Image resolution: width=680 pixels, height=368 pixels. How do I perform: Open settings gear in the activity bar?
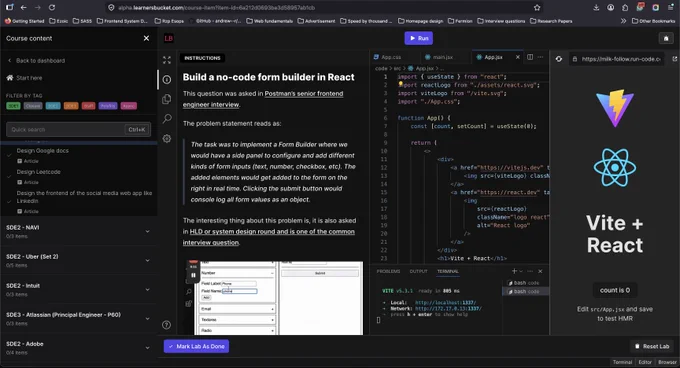click(x=167, y=139)
